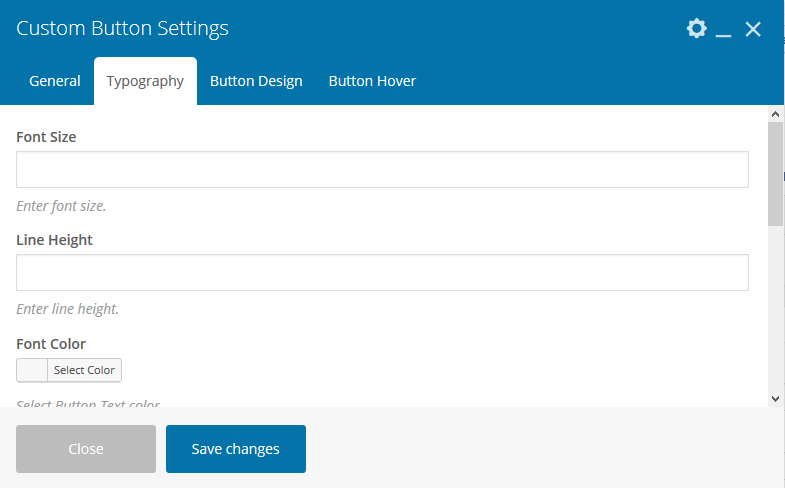The height and width of the screenshot is (488, 785).
Task: Click the Custom Button Settings title text
Action: 122,28
